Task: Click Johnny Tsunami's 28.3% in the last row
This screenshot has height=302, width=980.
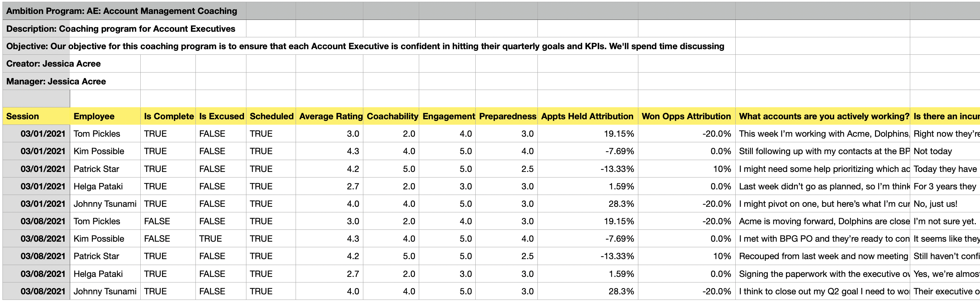Action: [621, 291]
